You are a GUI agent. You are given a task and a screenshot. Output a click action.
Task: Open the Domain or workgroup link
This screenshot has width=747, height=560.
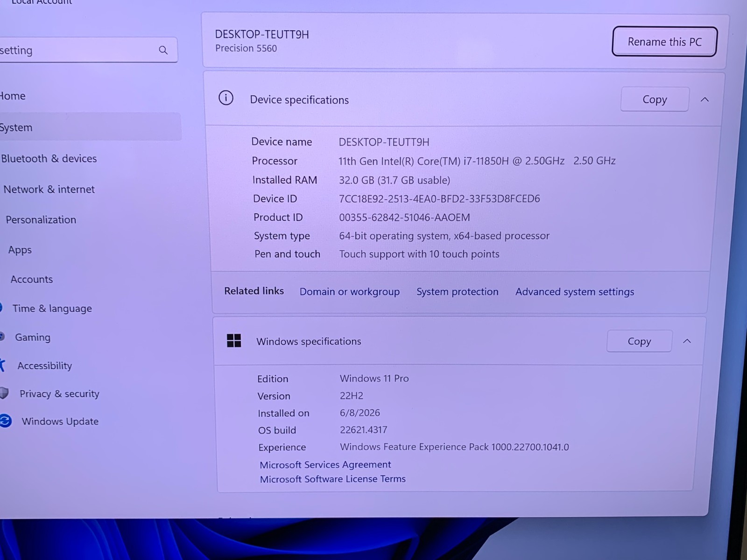tap(350, 292)
